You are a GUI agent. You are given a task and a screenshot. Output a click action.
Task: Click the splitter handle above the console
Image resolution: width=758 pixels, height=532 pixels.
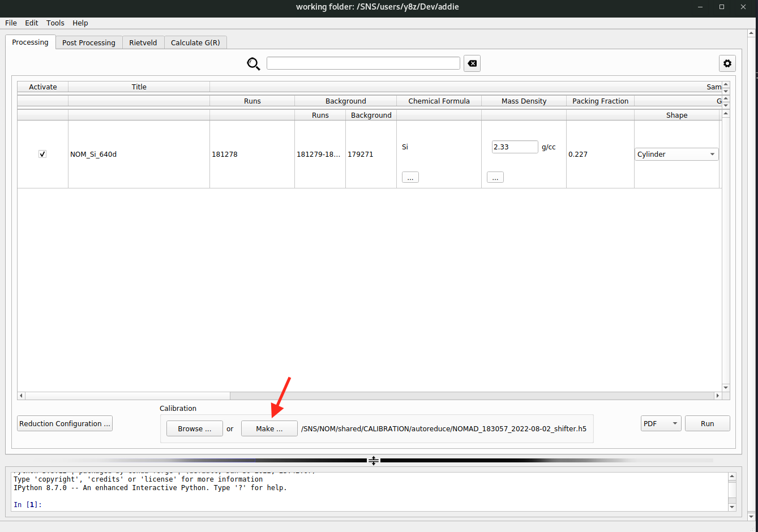point(374,461)
